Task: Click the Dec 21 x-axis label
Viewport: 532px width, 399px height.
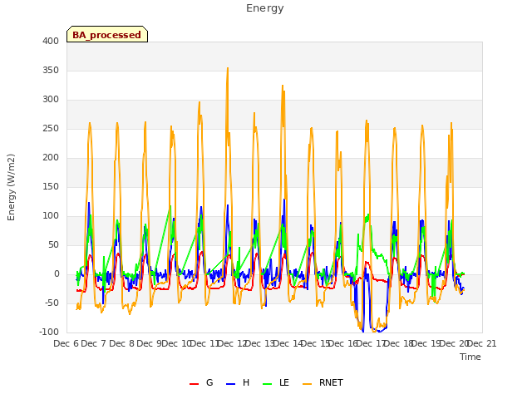Action: (x=482, y=343)
